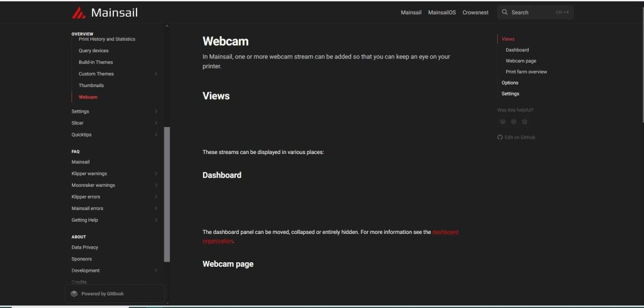Click the sidebar scrollbar thumb

[x=167, y=194]
